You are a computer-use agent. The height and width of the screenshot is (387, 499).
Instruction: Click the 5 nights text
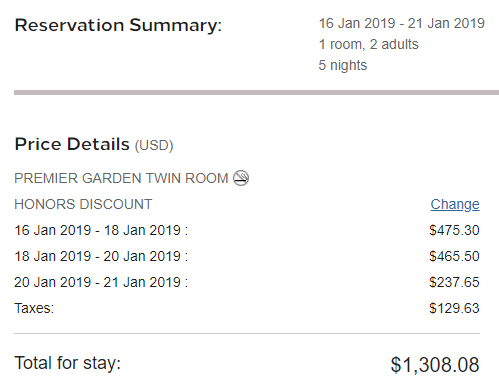[x=343, y=65]
